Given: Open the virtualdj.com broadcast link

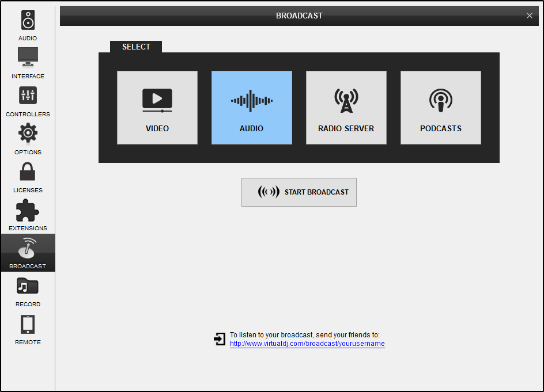Looking at the screenshot, I should click(x=307, y=344).
